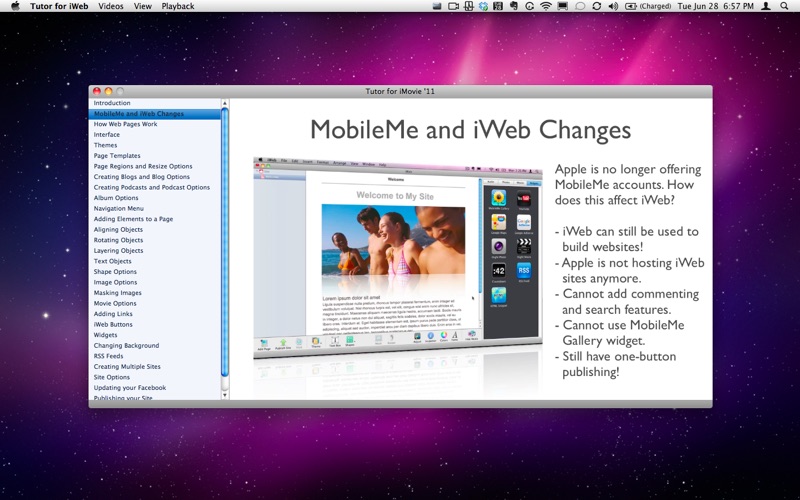Click the video camera menu bar icon

click(x=453, y=6)
